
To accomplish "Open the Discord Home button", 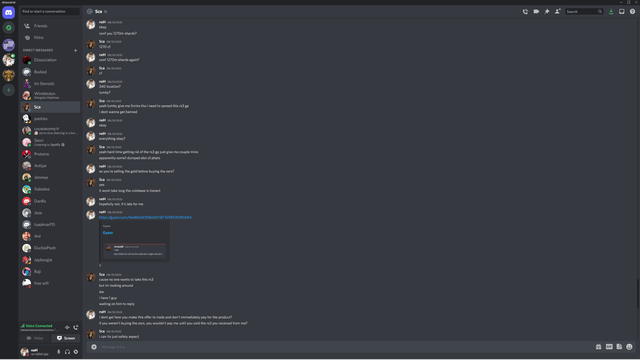I will pyautogui.click(x=9, y=12).
